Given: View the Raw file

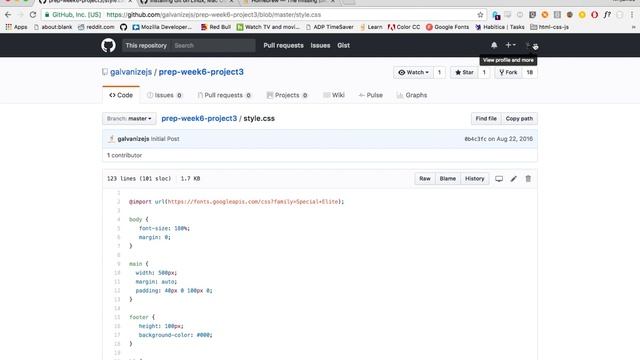Looking at the screenshot, I should pyautogui.click(x=424, y=178).
